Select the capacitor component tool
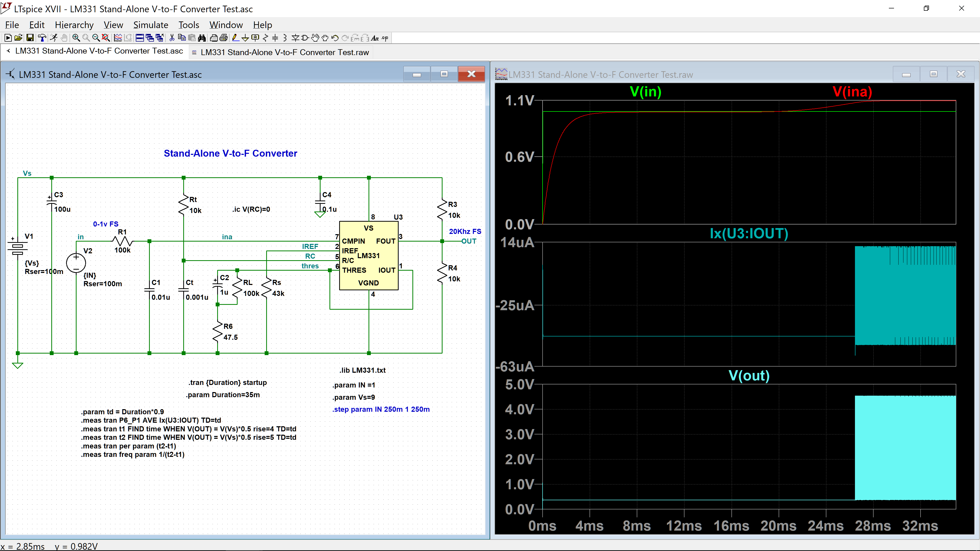 pos(275,38)
